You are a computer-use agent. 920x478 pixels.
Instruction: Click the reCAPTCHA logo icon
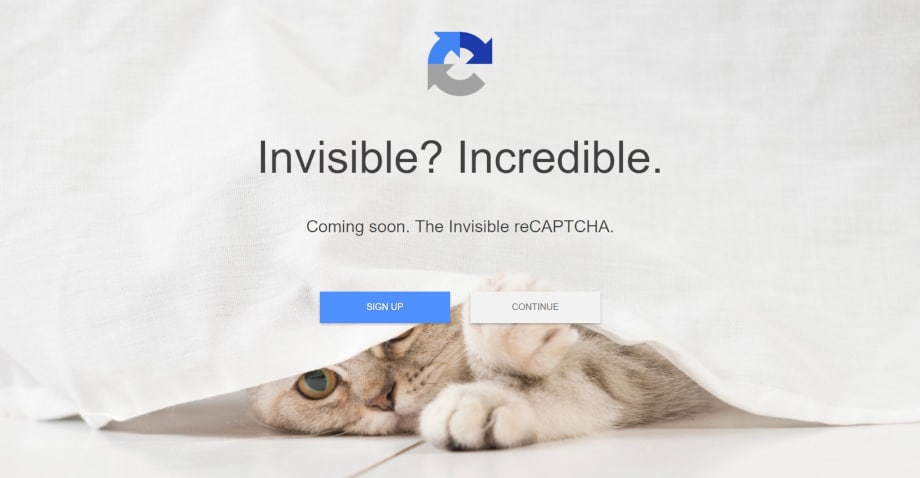(459, 63)
